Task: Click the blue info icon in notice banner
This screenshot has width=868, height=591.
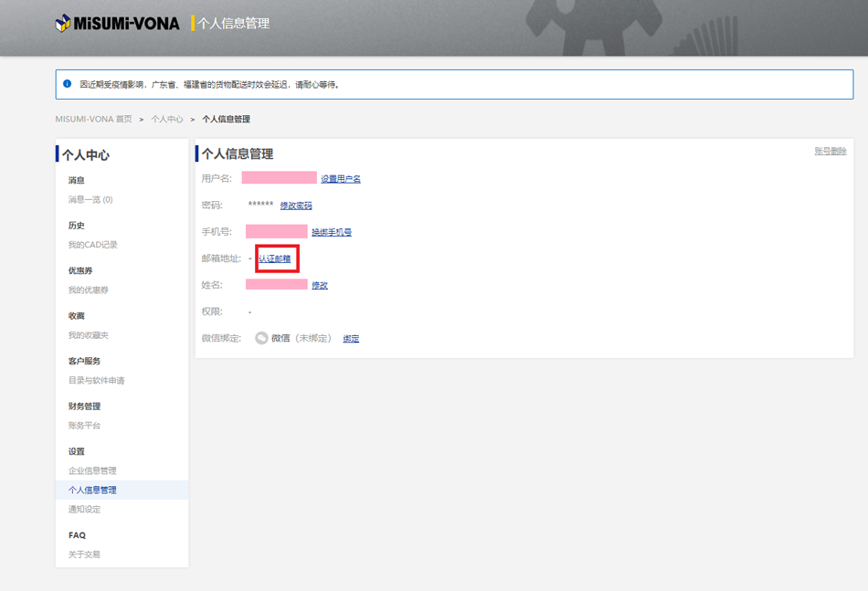Action: [67, 84]
